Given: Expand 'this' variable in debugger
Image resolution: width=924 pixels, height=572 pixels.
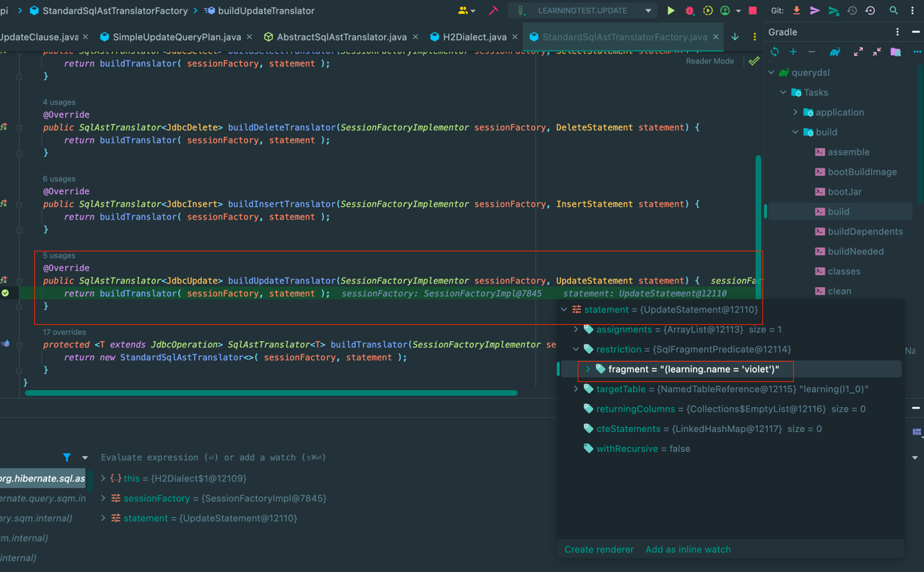Looking at the screenshot, I should (103, 479).
